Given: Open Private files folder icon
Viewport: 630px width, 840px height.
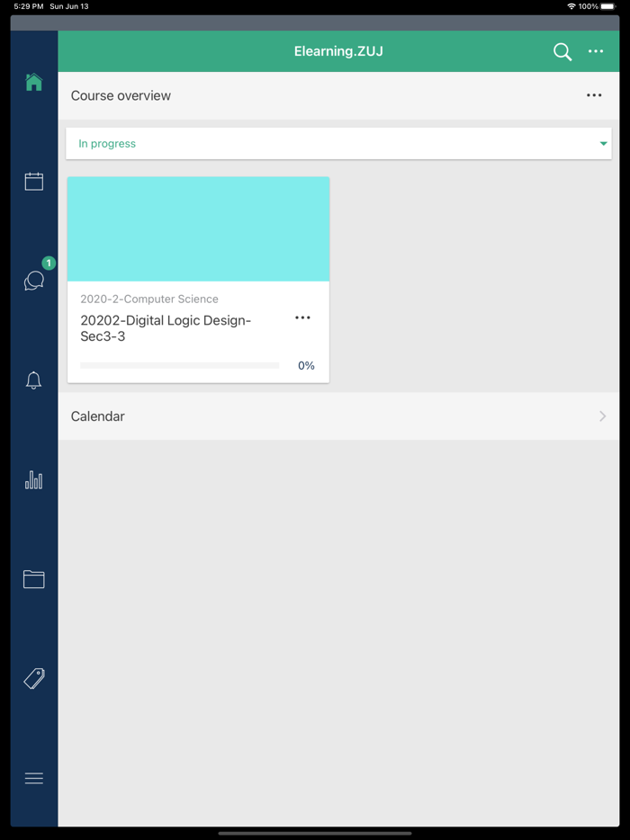Looking at the screenshot, I should [34, 579].
